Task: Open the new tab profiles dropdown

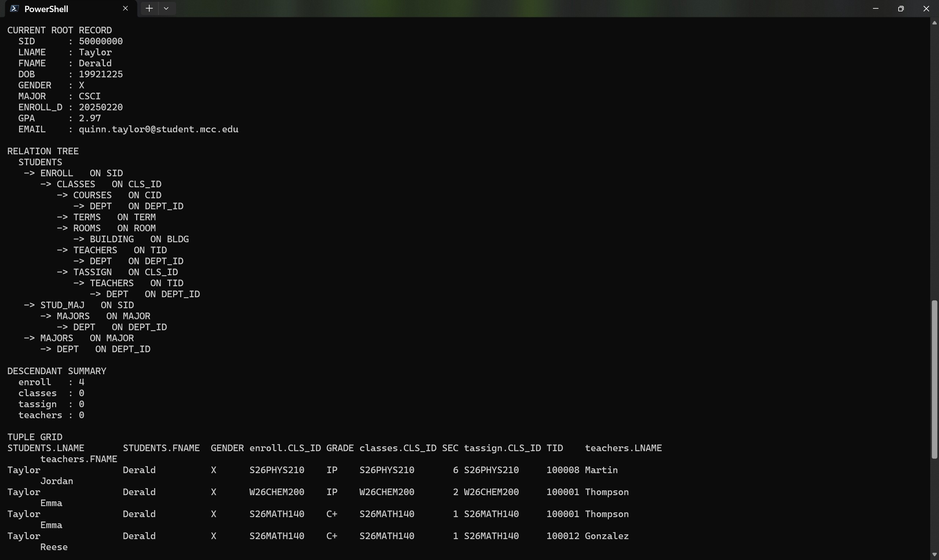Action: click(x=166, y=8)
